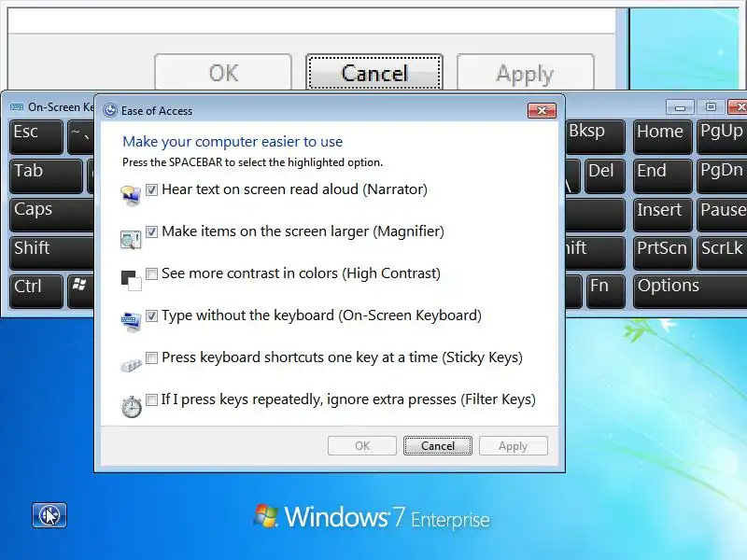Image resolution: width=747 pixels, height=560 pixels.
Task: Click the Narrator monitor icon
Action: point(131,195)
